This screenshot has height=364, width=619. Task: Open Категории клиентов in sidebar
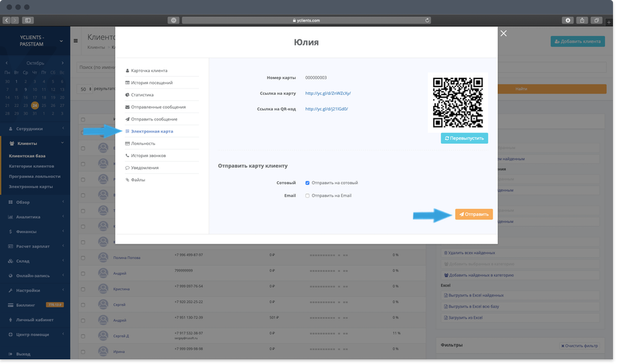coord(31,166)
